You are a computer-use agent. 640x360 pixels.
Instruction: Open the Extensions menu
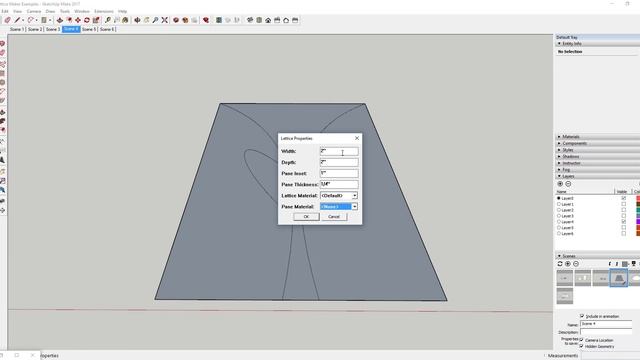(x=104, y=11)
